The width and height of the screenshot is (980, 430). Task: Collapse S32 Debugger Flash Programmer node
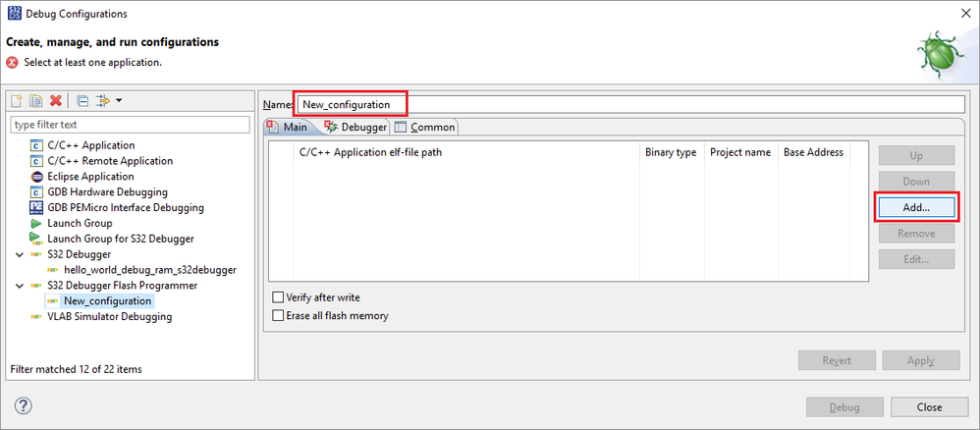click(x=20, y=286)
